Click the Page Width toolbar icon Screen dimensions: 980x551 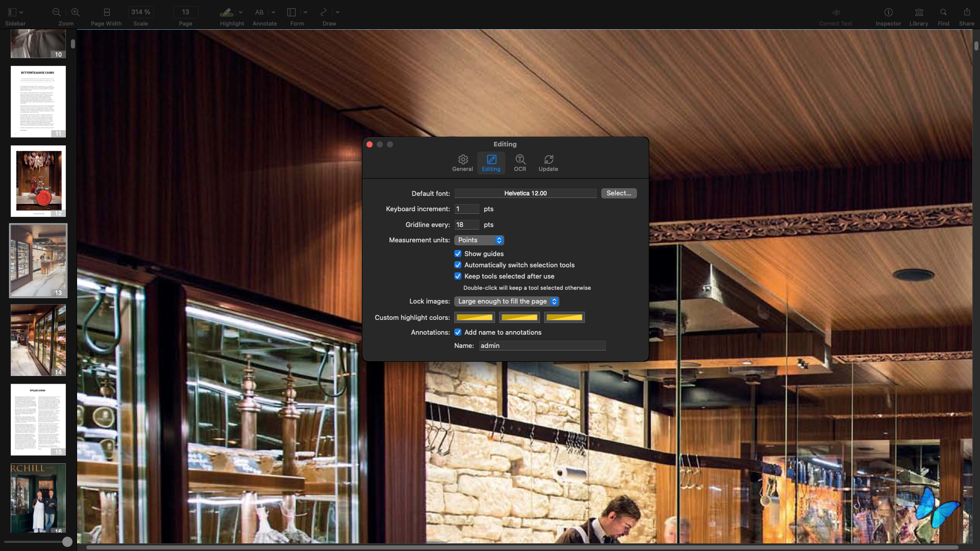coord(107,12)
